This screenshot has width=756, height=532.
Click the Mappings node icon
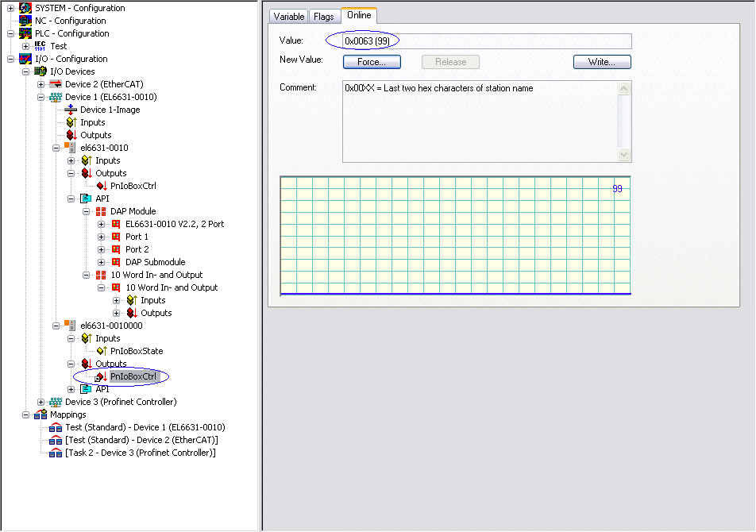(x=40, y=414)
